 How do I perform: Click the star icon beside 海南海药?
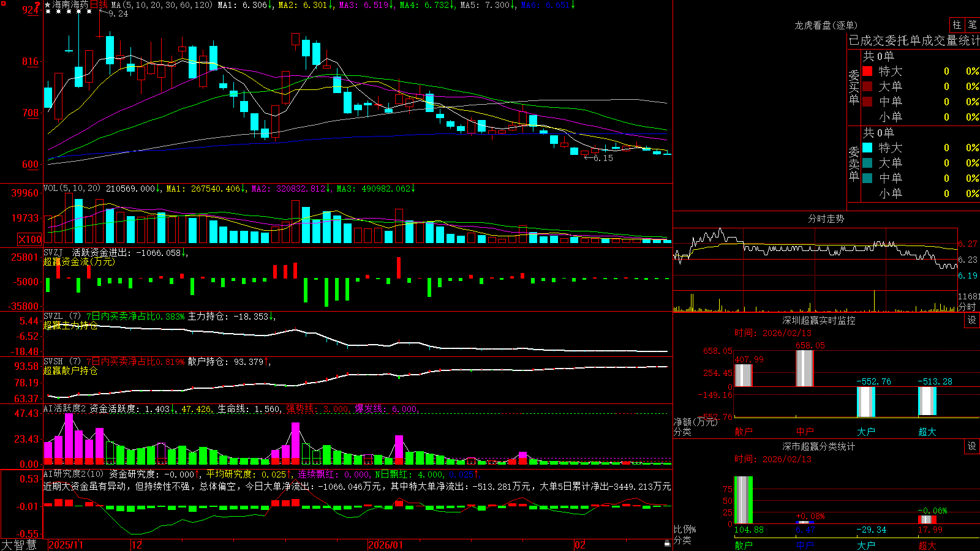(x=48, y=5)
